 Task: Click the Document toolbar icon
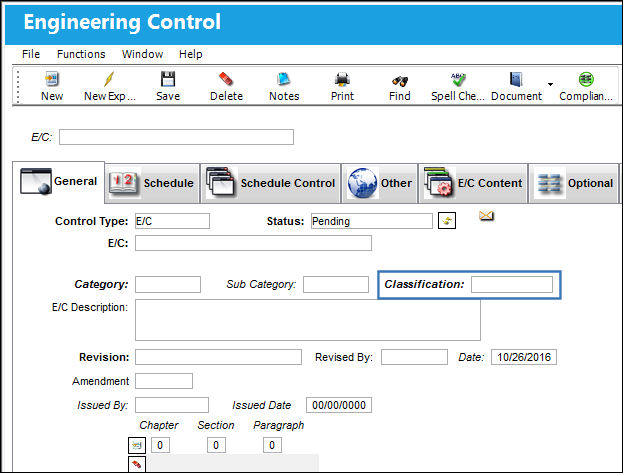point(516,79)
